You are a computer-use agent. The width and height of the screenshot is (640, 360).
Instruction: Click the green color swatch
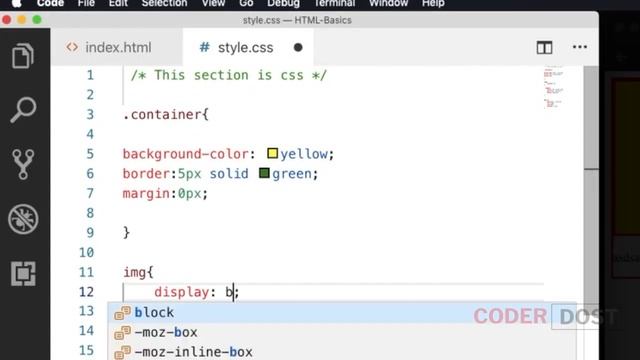[x=264, y=173]
